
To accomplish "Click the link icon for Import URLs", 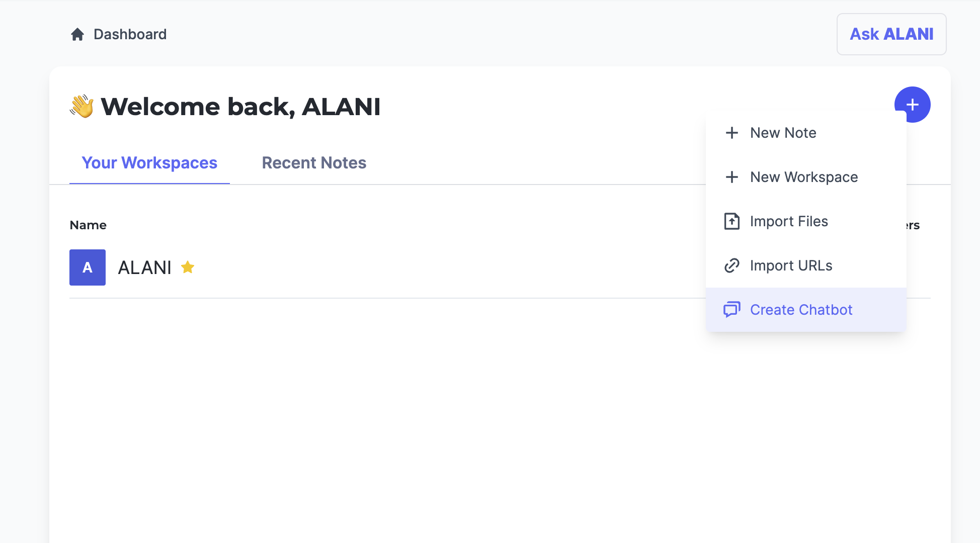I will (x=732, y=265).
